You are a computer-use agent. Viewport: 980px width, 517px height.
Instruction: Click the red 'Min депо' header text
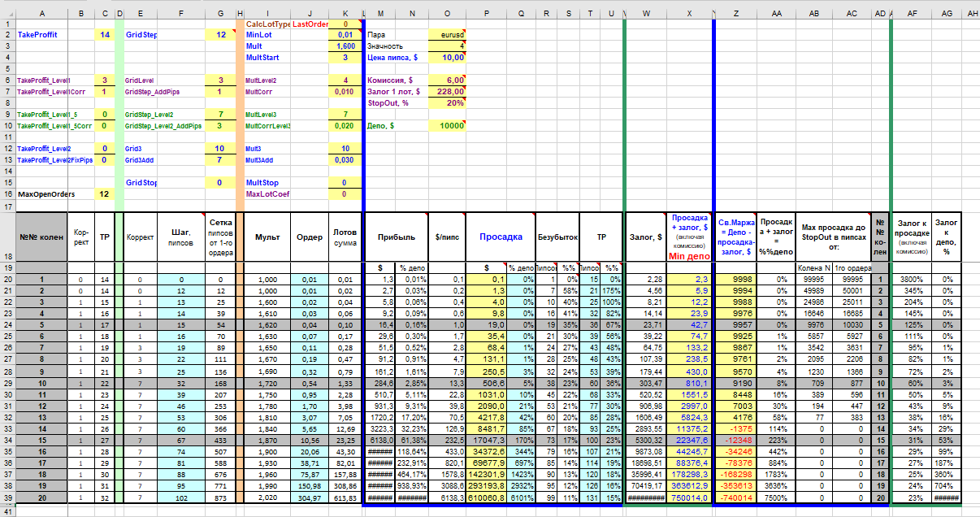click(690, 256)
